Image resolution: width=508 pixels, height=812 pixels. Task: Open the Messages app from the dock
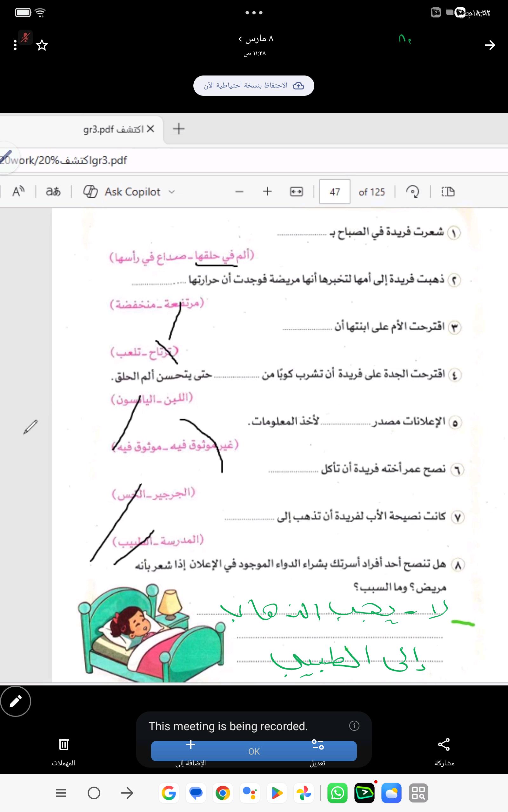click(x=196, y=793)
